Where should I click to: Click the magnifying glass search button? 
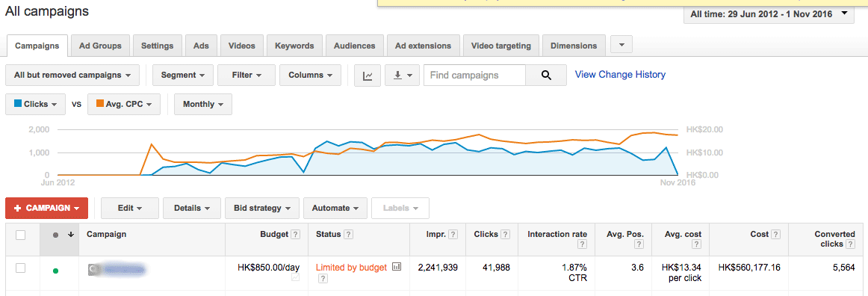[x=546, y=75]
